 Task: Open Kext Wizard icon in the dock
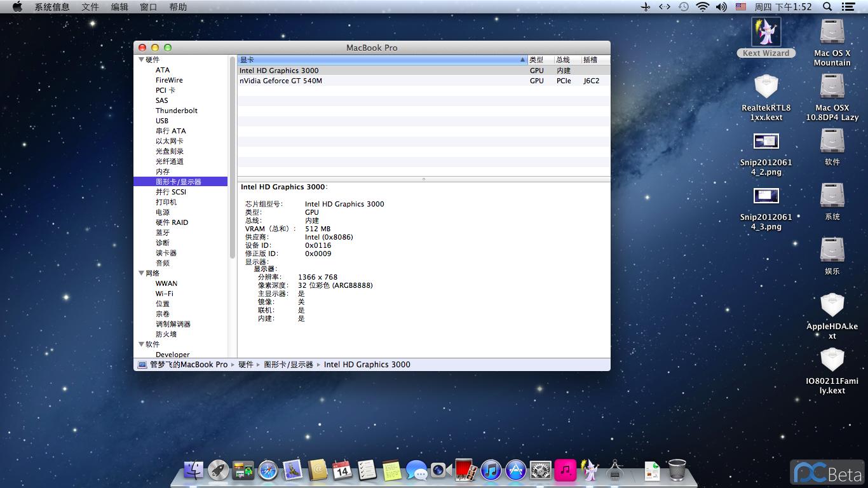(x=590, y=470)
